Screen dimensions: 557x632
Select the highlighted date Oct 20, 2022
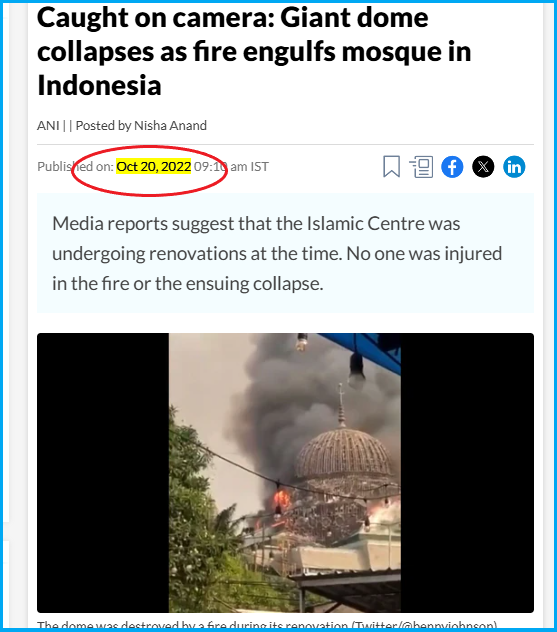(x=154, y=166)
